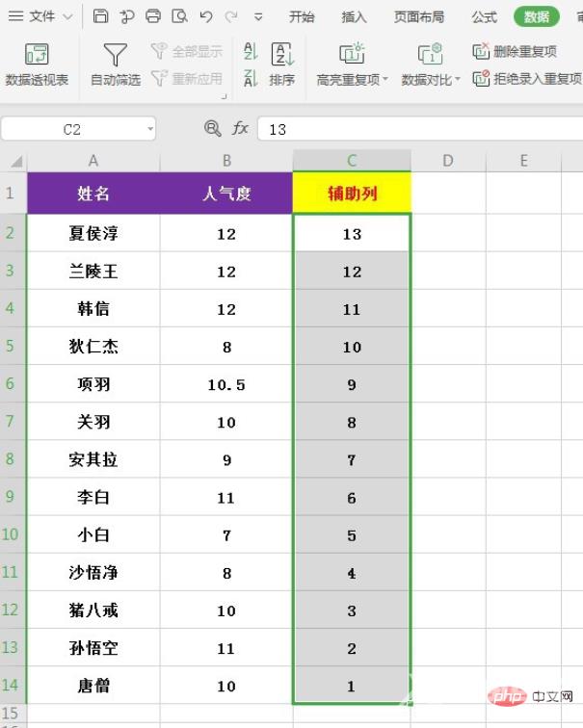This screenshot has height=728, width=583.
Task: Sort ascending with the A-Z icon
Action: pos(251,52)
